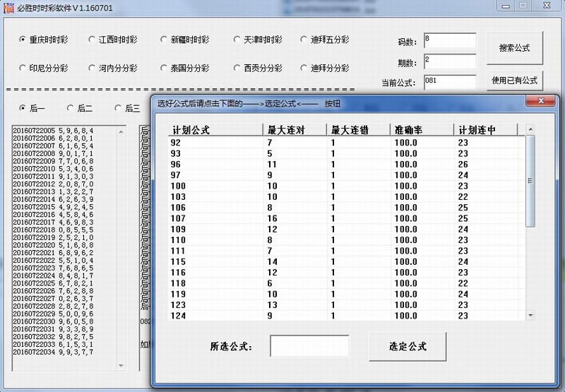Click the 使用已有公式 button
Viewport: 565px width, 392px height.
pyautogui.click(x=515, y=81)
